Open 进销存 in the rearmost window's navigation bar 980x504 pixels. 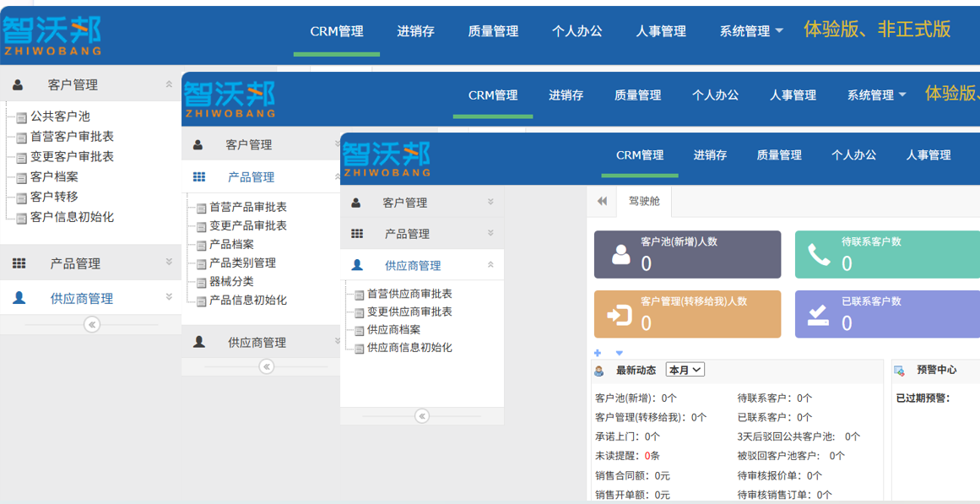(415, 31)
